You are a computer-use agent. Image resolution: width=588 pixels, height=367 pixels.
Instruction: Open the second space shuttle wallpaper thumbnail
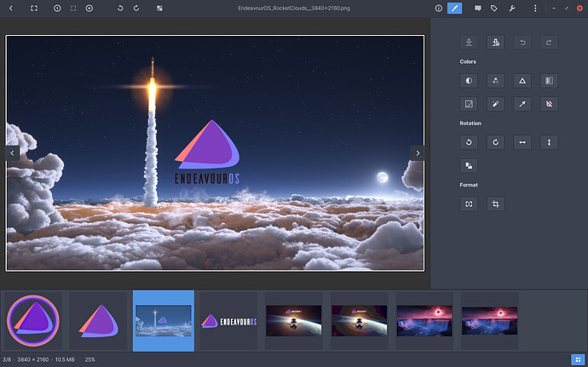(359, 321)
